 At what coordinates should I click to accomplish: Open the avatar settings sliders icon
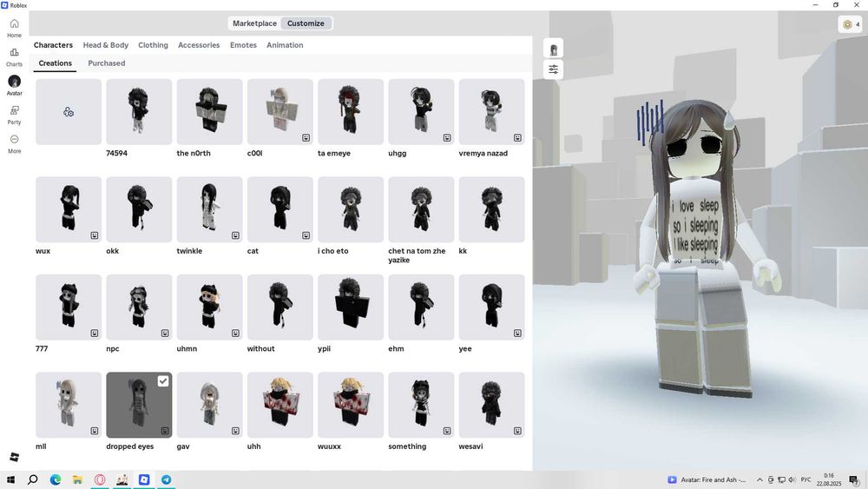click(553, 69)
